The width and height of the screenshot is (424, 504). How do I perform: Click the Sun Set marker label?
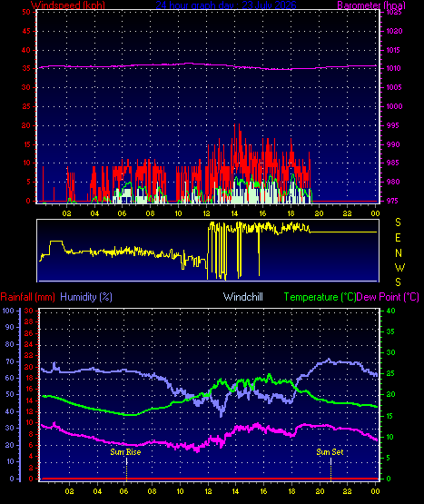coord(330,452)
